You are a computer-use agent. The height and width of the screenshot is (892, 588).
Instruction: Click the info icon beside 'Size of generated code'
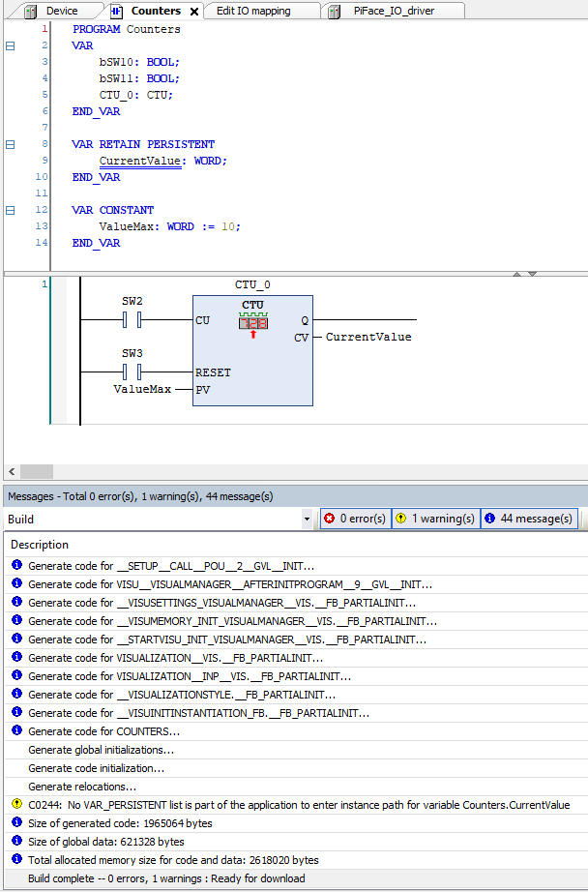pyautogui.click(x=16, y=822)
